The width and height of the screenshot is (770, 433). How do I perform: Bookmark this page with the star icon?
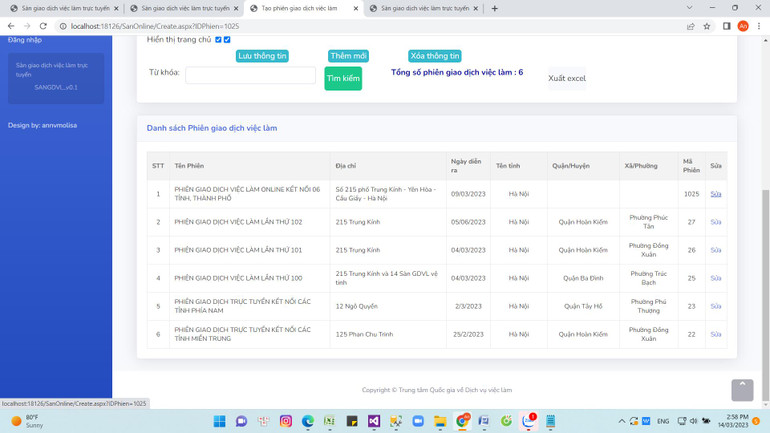[707, 26]
